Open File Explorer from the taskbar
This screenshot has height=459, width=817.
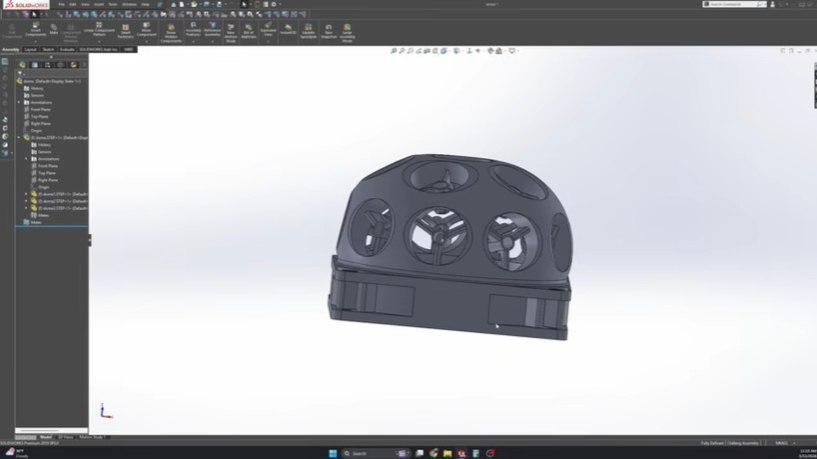click(447, 453)
